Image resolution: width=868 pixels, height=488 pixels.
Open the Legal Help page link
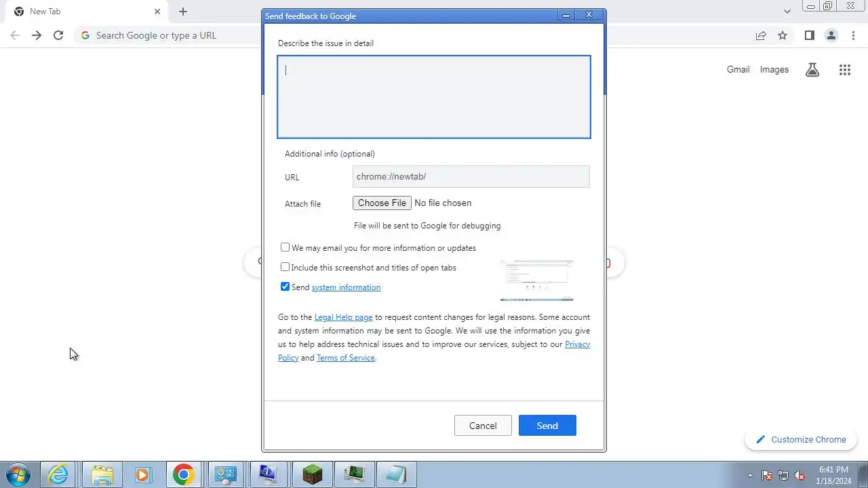tap(343, 317)
